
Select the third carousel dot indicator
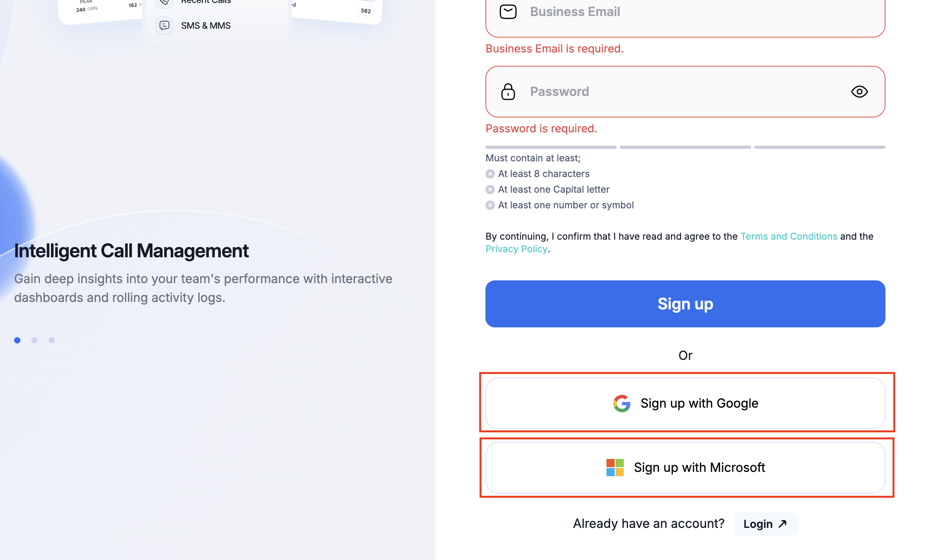tap(52, 340)
